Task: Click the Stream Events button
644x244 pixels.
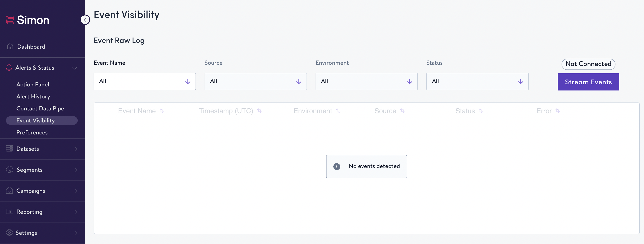Action: click(x=588, y=82)
